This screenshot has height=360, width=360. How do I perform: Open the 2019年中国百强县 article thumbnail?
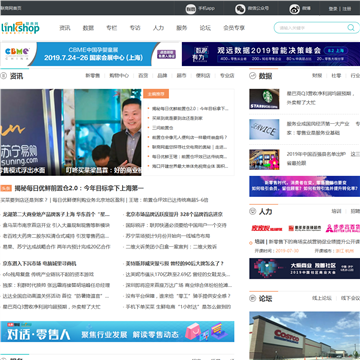264,159
